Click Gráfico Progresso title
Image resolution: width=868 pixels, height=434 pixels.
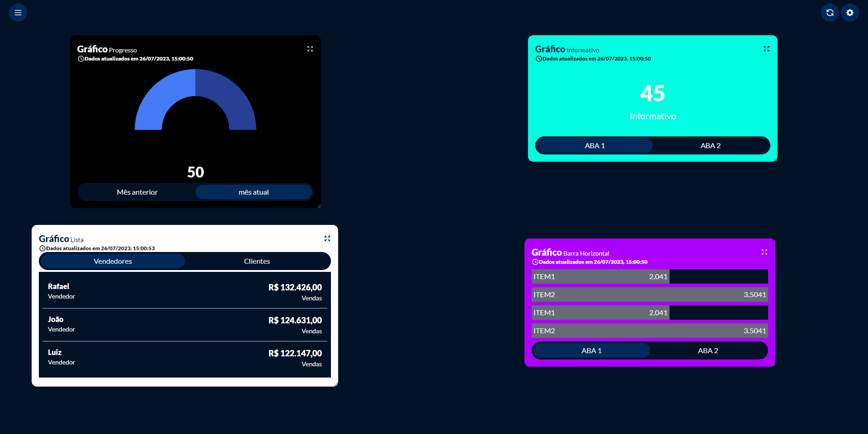[x=107, y=49]
